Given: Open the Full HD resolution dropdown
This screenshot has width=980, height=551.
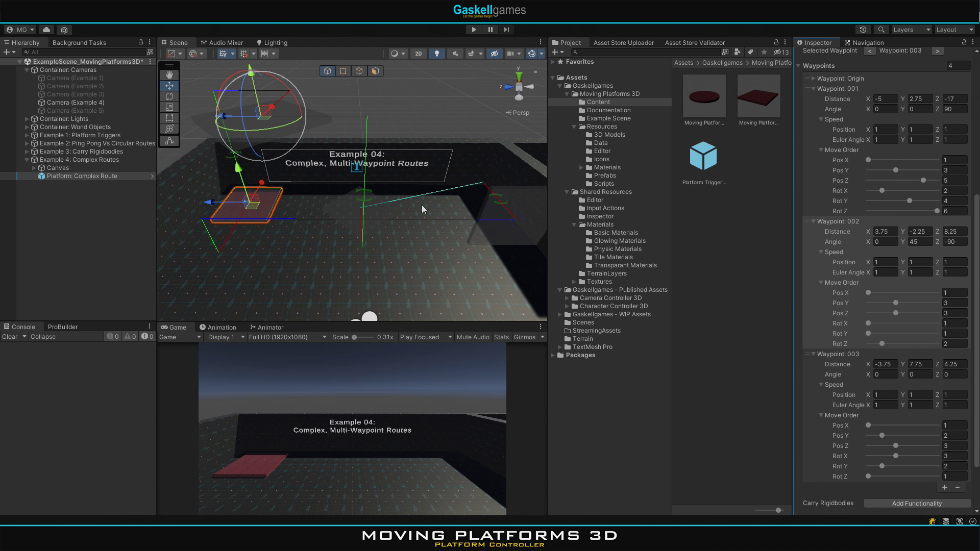Looking at the screenshot, I should (287, 337).
